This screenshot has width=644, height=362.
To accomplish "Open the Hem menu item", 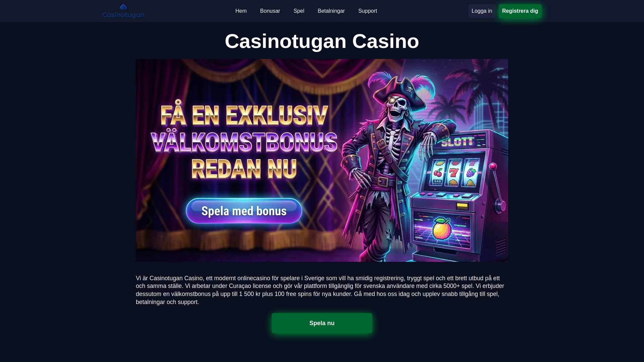I will click(x=241, y=11).
